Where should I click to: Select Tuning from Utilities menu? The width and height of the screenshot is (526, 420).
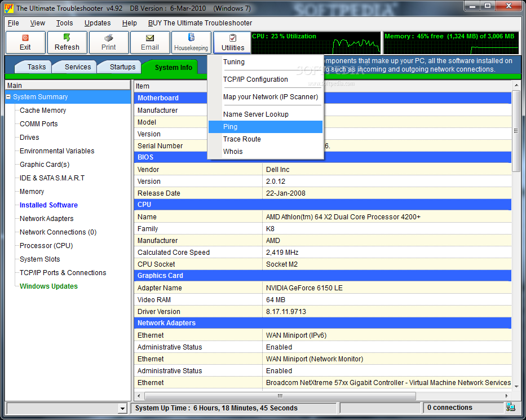(266, 62)
